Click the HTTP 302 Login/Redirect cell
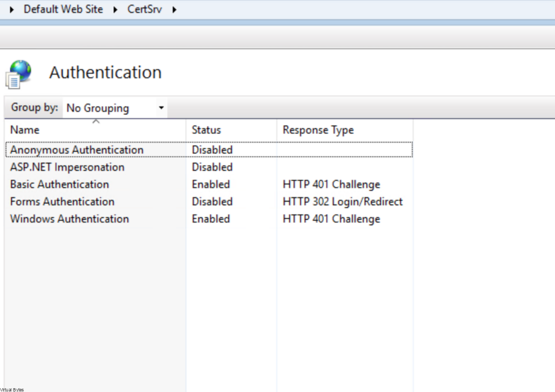This screenshot has width=555, height=392. pyautogui.click(x=343, y=201)
